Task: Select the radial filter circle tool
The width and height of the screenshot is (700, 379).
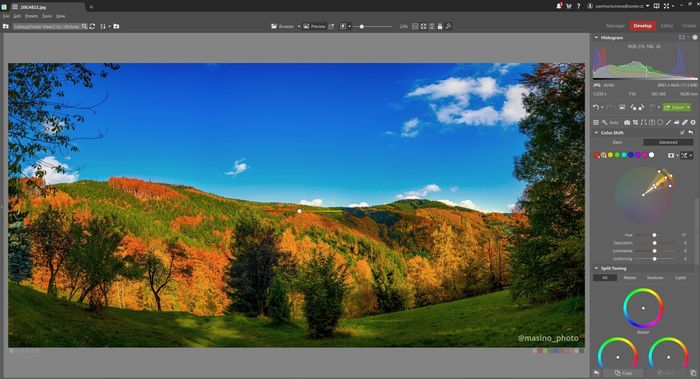Action: [660, 122]
